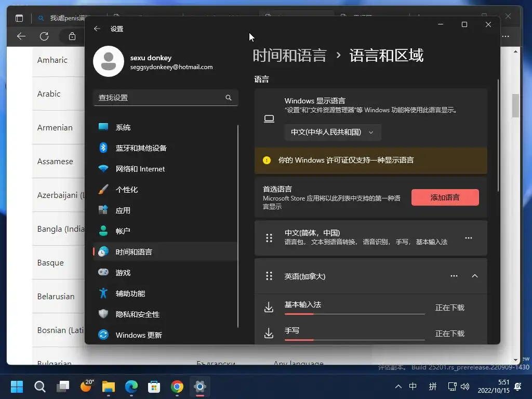This screenshot has width=532, height=399.
Task: Click drag handle of 英语(加拿大)
Action: [x=269, y=276]
